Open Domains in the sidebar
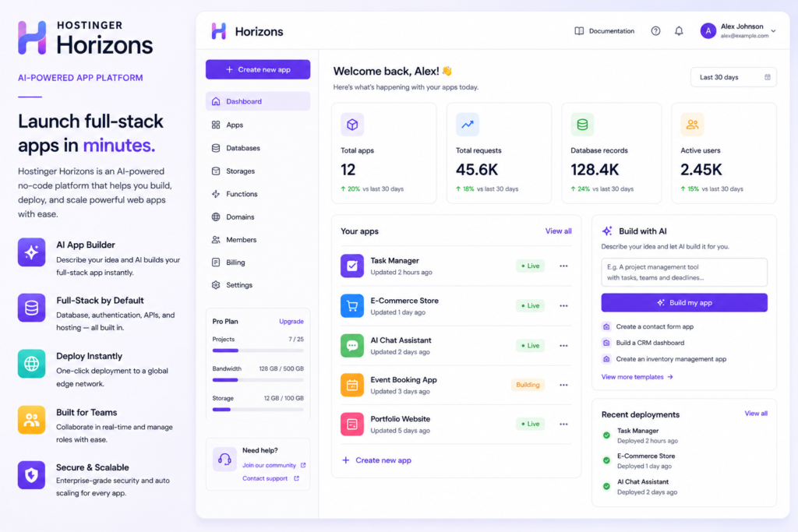This screenshot has height=532, width=798. coord(258,217)
